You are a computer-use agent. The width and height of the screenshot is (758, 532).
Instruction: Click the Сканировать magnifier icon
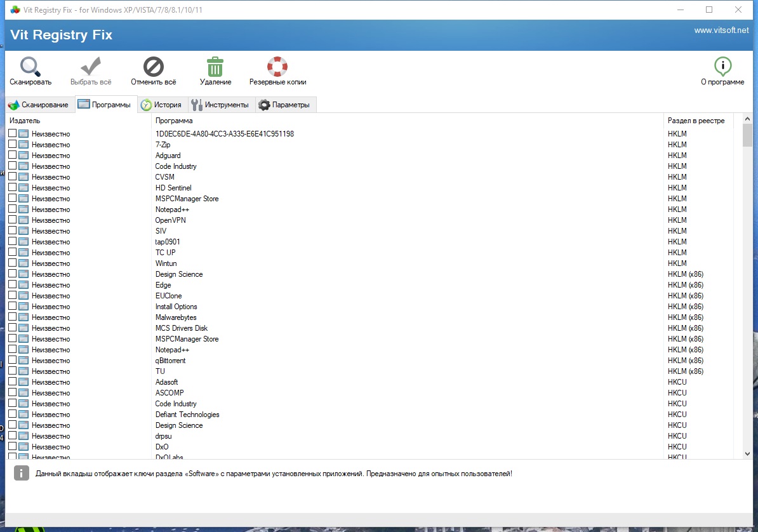(30, 67)
